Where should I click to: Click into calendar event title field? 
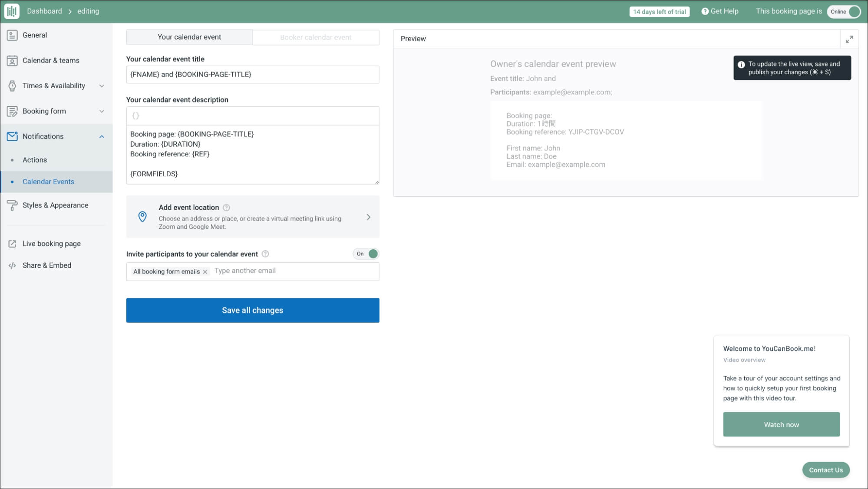253,75
